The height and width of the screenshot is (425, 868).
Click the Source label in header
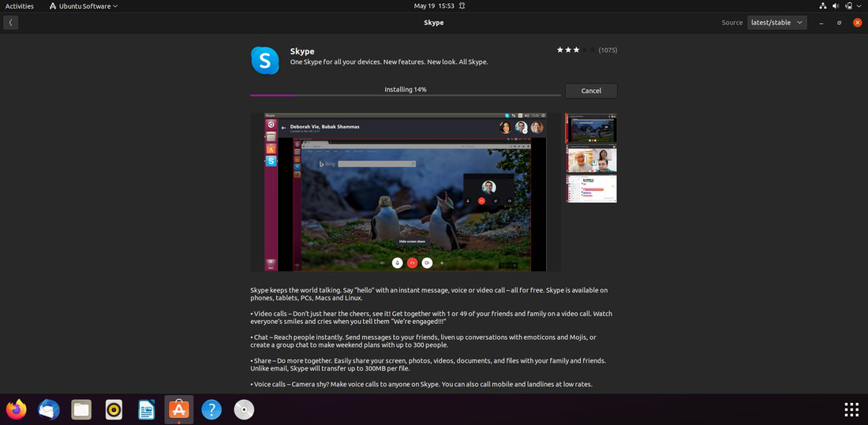click(x=731, y=23)
